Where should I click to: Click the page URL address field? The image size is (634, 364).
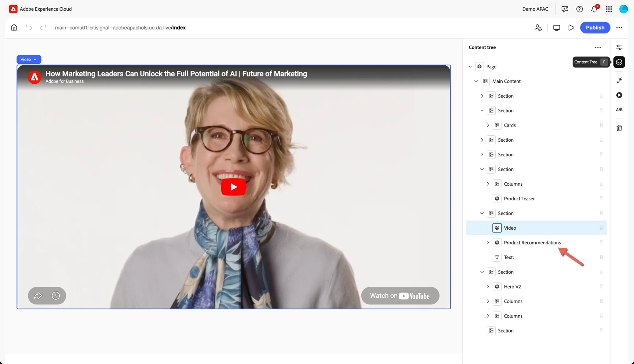[120, 28]
